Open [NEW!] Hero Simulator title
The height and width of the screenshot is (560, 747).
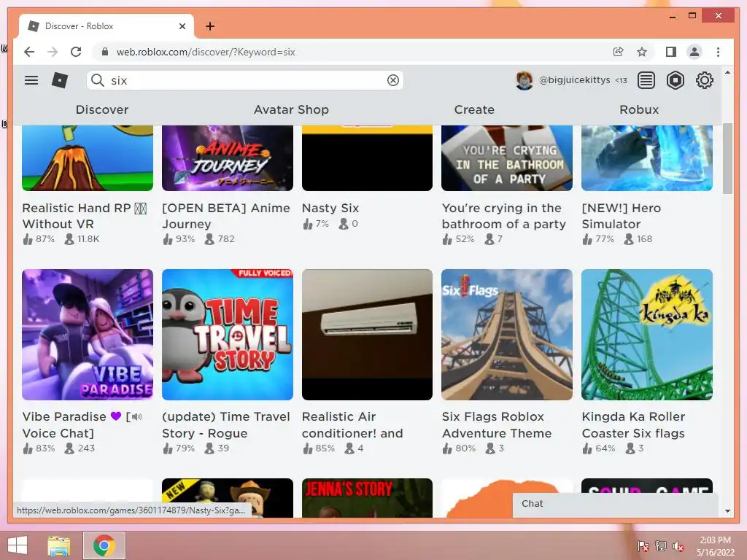[x=621, y=216]
